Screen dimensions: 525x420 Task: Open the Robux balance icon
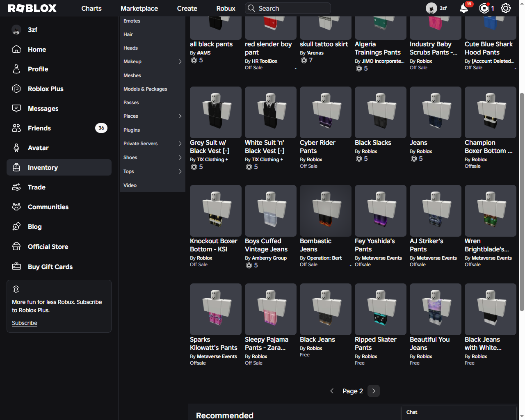click(484, 8)
